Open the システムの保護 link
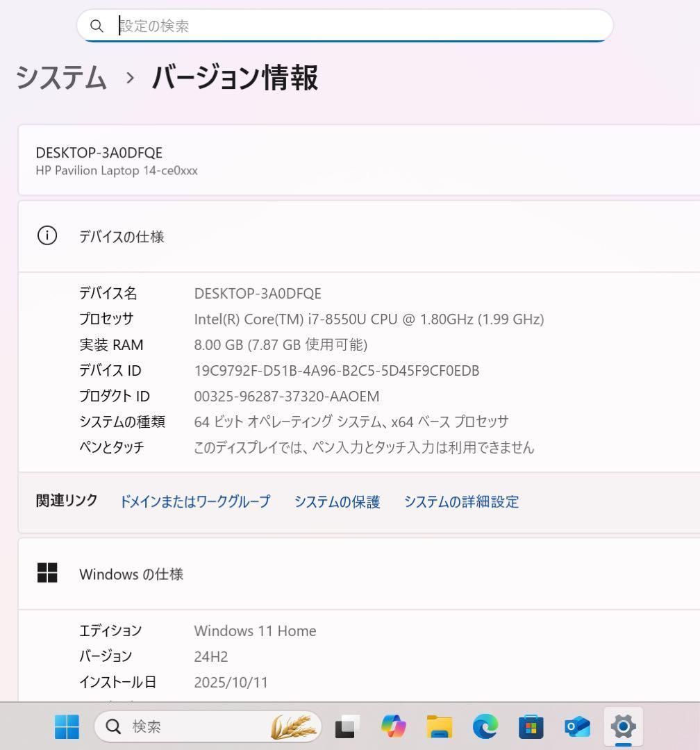Screen dimensions: 700x750 (337, 501)
